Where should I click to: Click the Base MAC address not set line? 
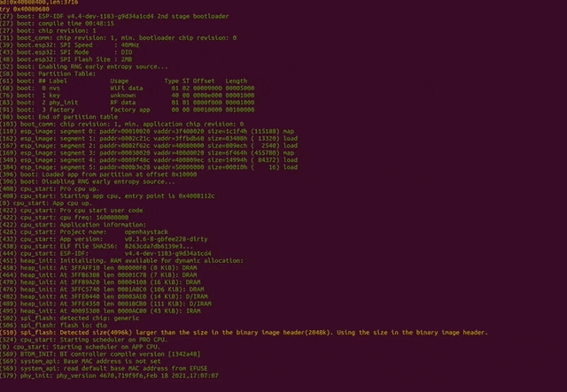click(x=106, y=361)
